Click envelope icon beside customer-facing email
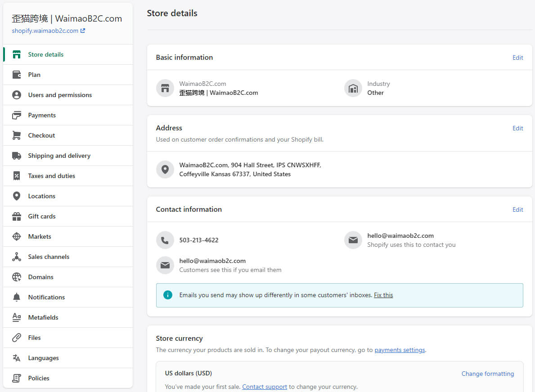The width and height of the screenshot is (535, 392). pos(165,265)
